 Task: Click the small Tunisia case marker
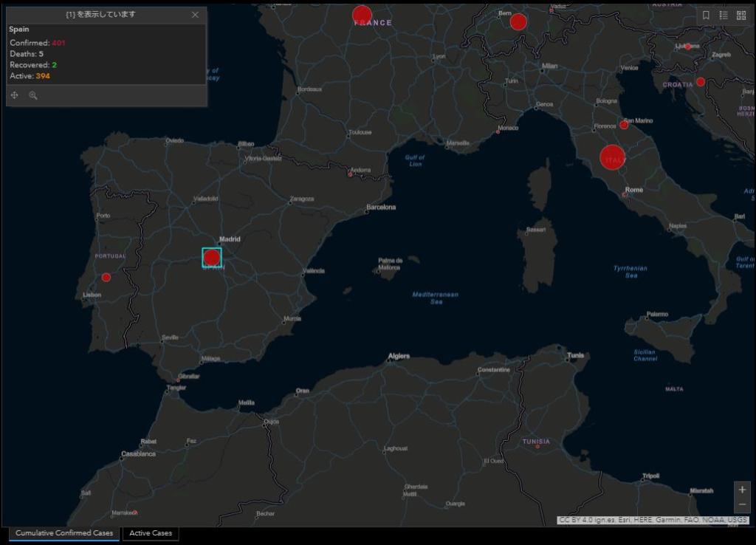(x=537, y=447)
